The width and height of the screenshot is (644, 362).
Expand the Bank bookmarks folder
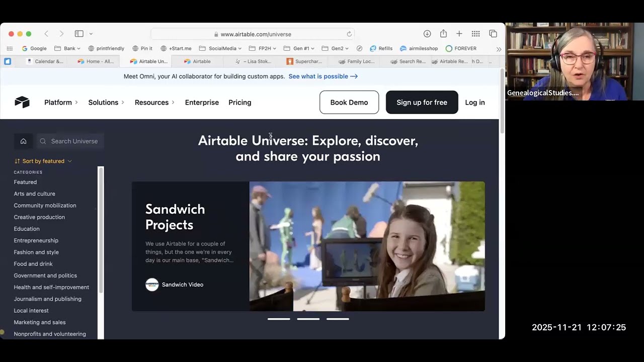(67, 48)
